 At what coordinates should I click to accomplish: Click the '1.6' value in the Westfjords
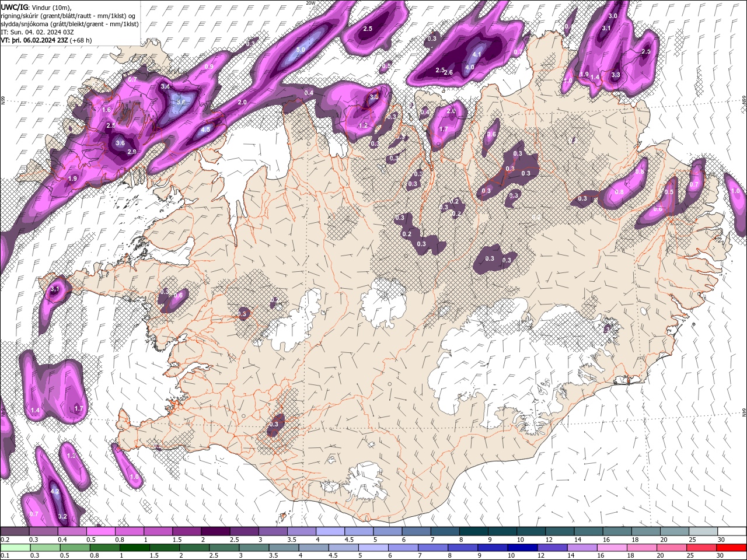106,110
